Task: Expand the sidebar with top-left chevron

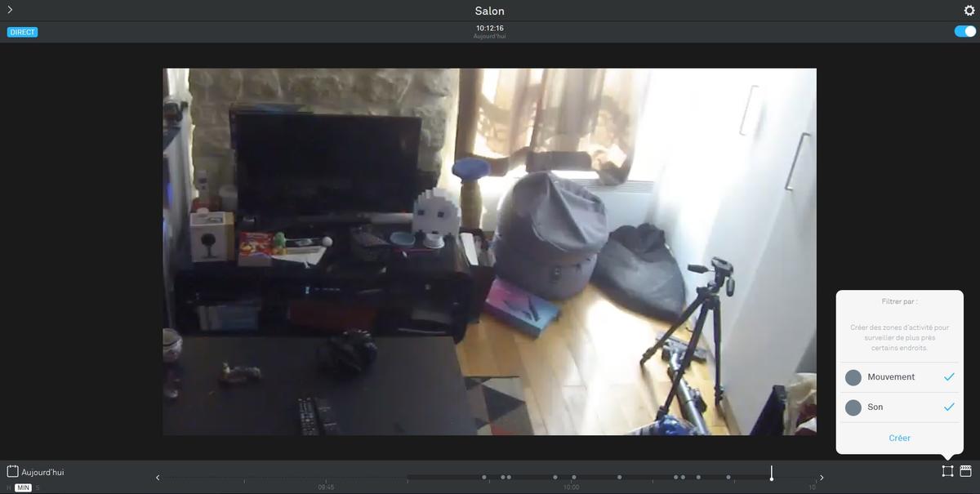Action: [10, 10]
